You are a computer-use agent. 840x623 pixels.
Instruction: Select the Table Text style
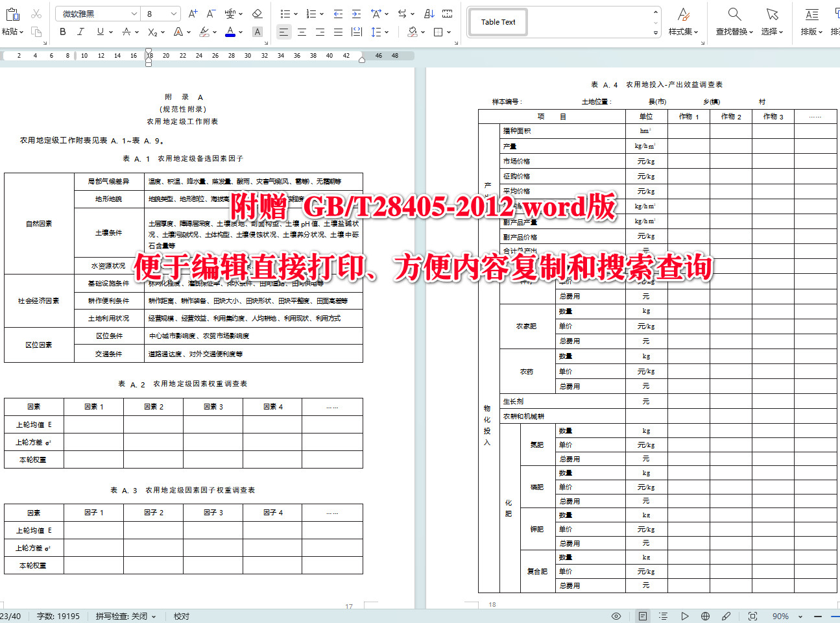(498, 21)
